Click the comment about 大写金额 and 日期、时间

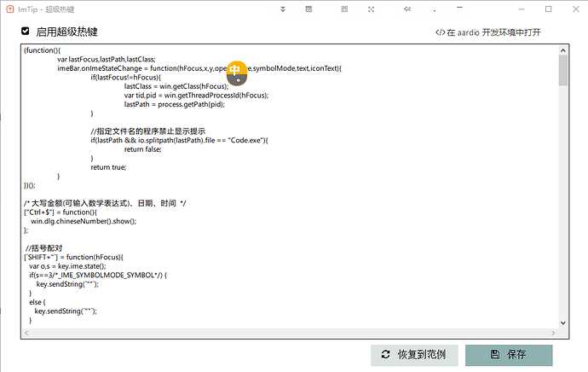pos(105,203)
